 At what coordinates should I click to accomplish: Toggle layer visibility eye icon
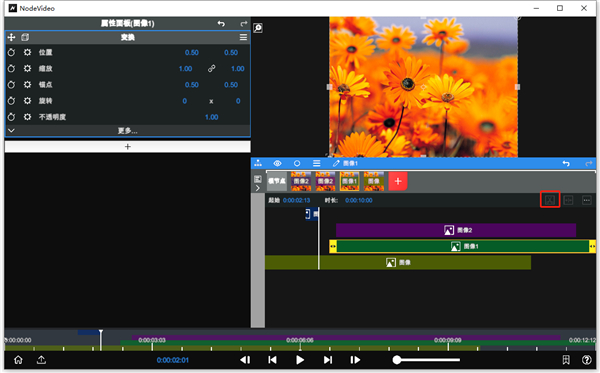pos(277,163)
